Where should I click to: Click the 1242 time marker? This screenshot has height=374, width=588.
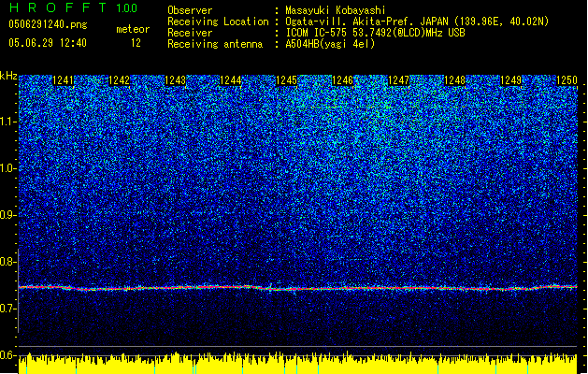point(119,80)
